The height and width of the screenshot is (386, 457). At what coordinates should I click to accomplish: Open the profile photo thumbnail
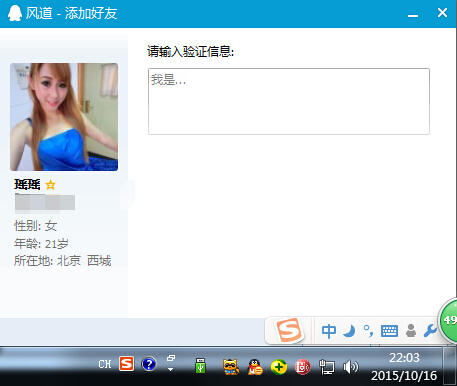(64, 117)
